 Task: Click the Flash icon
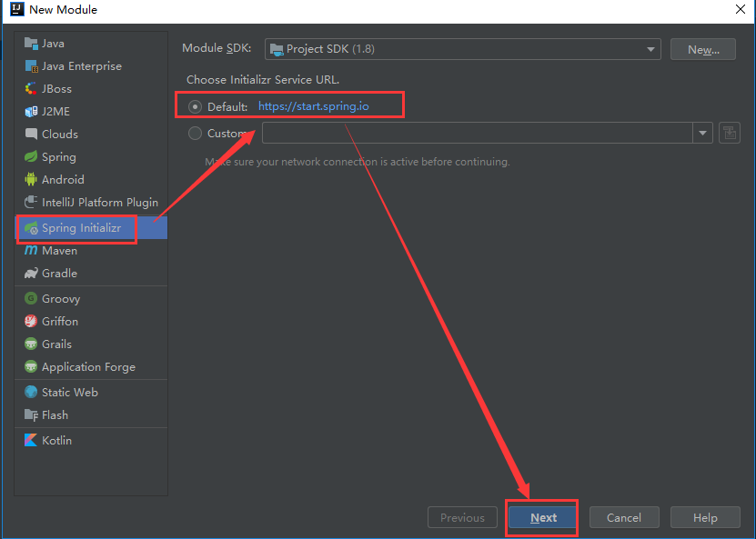[x=31, y=414]
